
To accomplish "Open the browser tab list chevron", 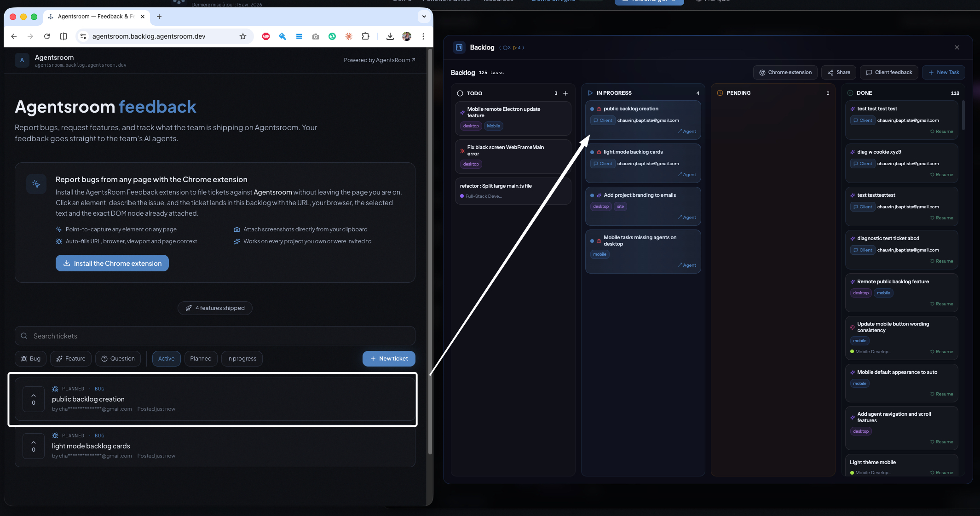I will coord(423,17).
